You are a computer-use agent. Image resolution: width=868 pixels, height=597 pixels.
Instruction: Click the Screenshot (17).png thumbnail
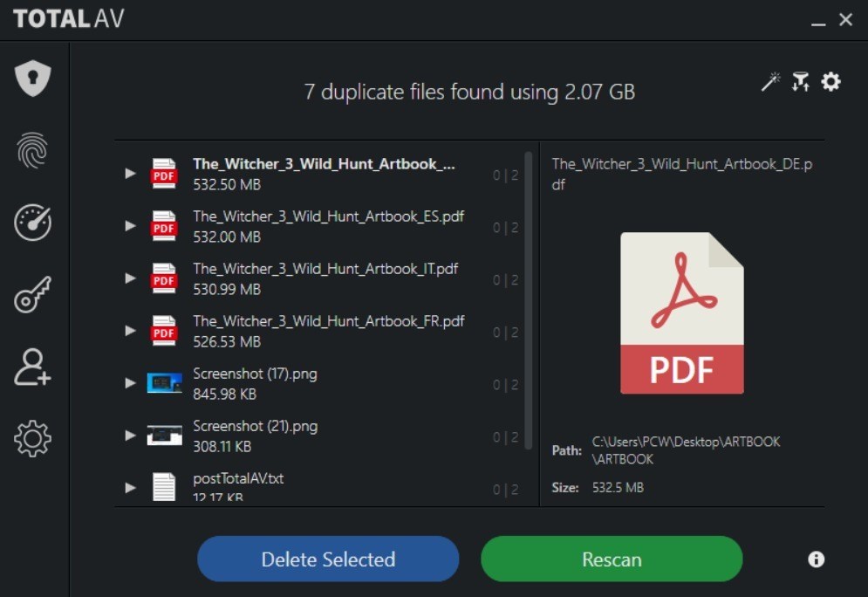click(x=164, y=383)
